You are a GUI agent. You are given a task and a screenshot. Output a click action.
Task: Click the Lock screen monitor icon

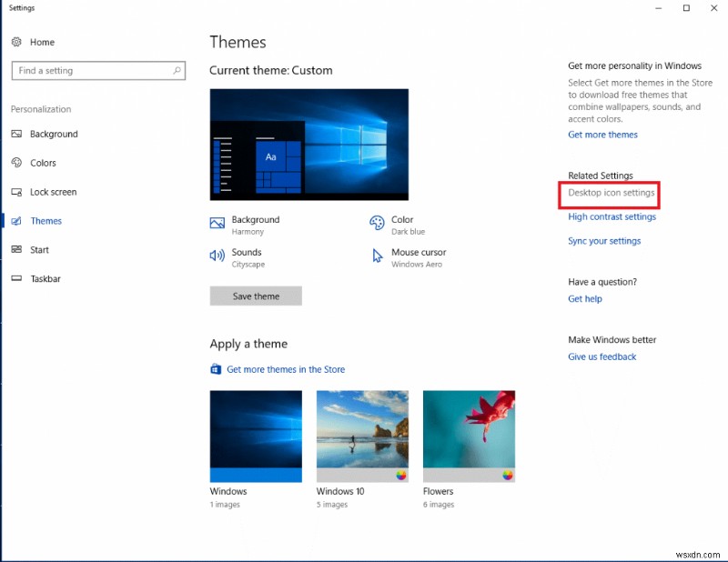[16, 192]
